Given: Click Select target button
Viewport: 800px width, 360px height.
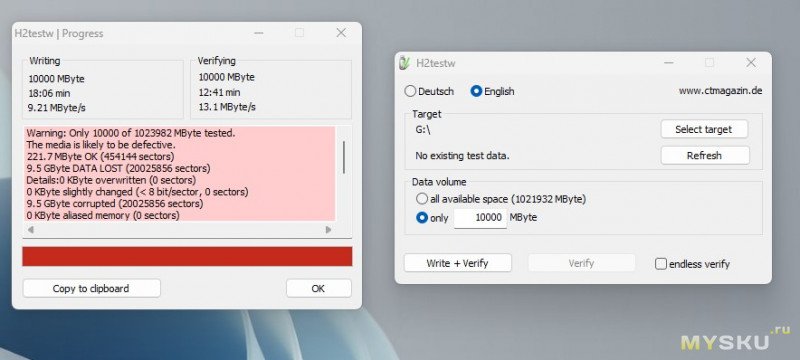Looking at the screenshot, I should point(704,130).
